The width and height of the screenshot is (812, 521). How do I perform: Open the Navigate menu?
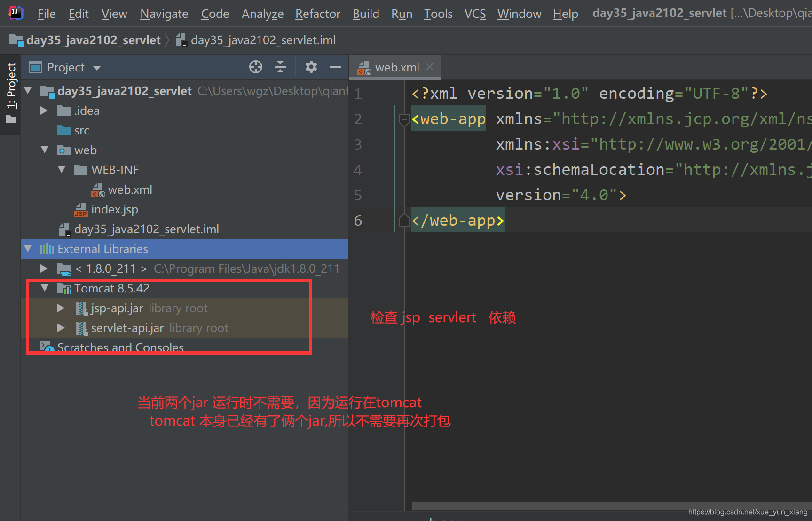(x=164, y=14)
